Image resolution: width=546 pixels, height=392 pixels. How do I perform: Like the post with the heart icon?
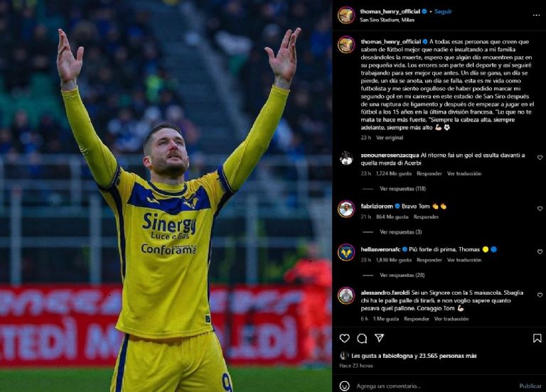(x=344, y=338)
